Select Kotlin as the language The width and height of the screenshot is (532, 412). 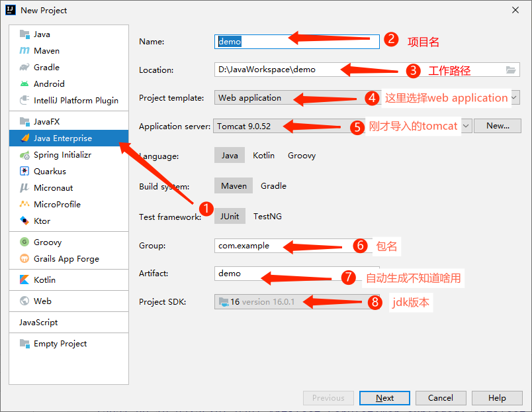[263, 155]
